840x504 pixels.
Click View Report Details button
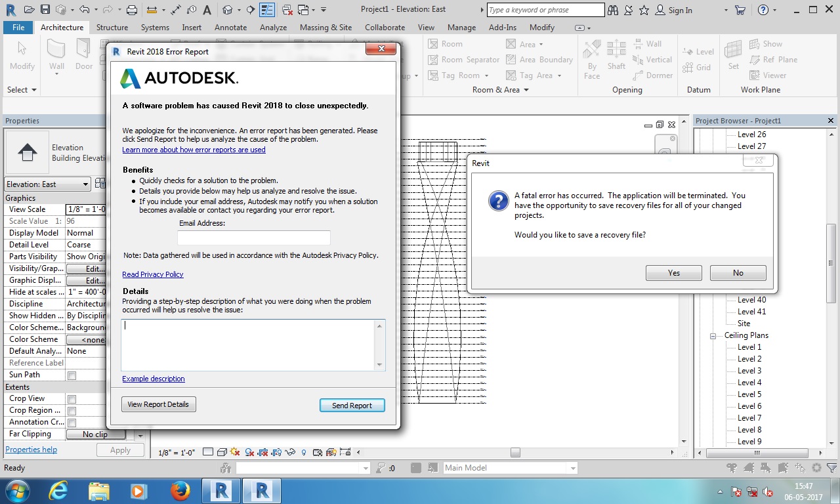pyautogui.click(x=158, y=404)
